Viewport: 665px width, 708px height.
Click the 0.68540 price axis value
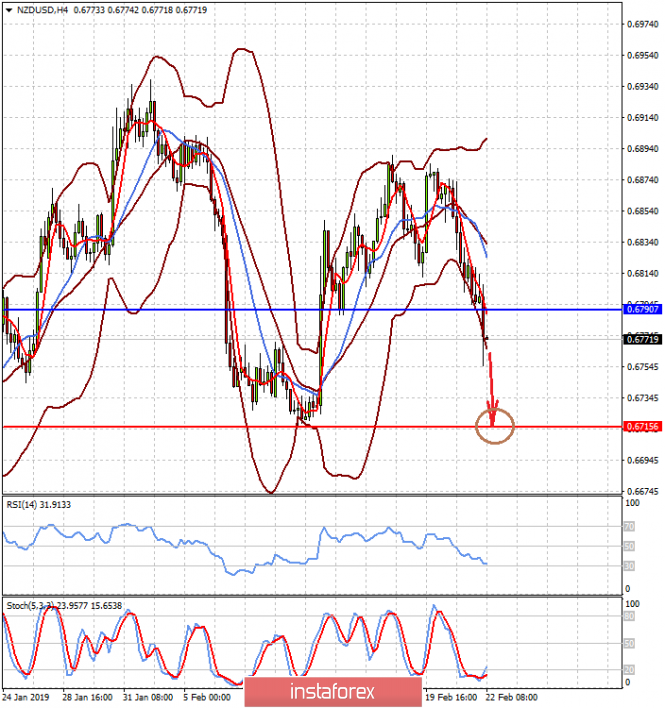point(643,211)
